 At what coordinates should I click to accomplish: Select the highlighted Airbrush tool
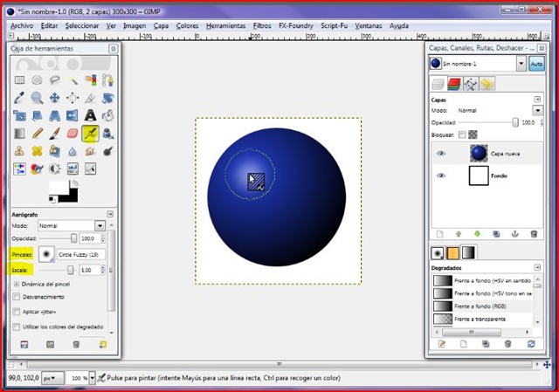(x=89, y=134)
